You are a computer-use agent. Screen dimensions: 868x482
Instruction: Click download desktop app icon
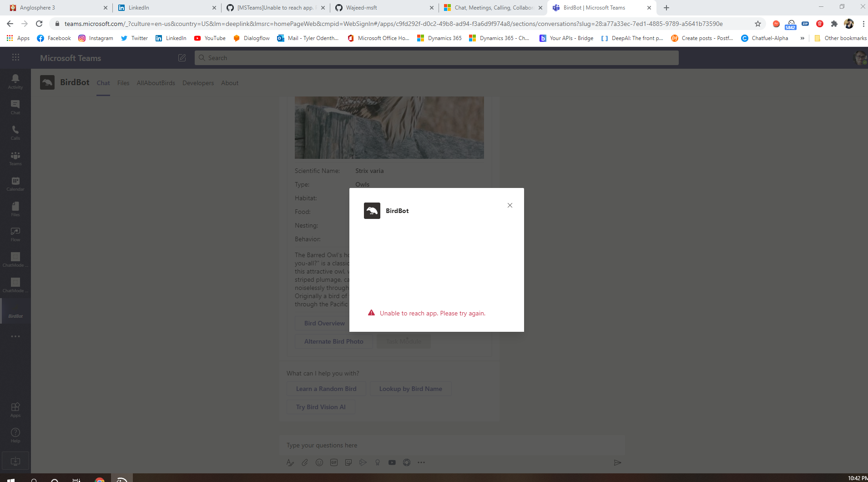(x=15, y=461)
